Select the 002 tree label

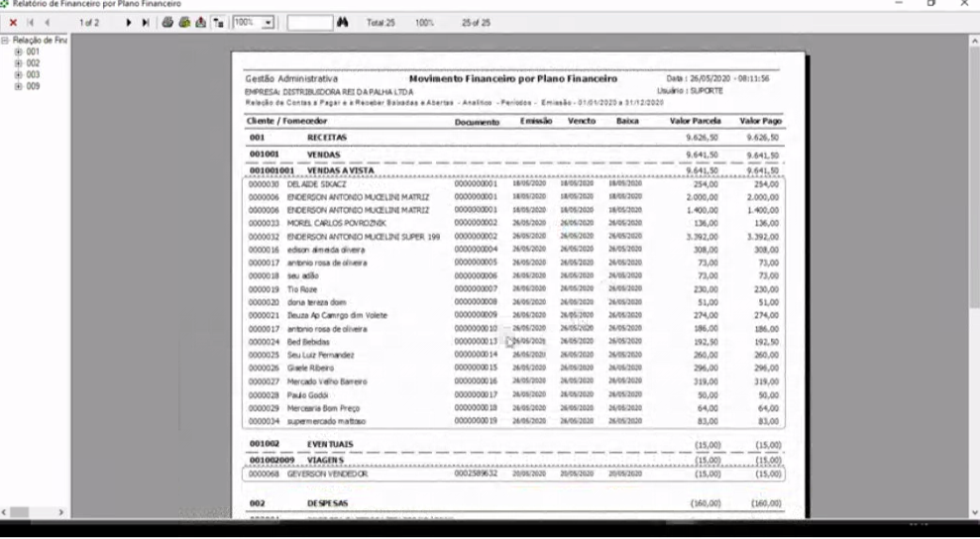(x=33, y=63)
